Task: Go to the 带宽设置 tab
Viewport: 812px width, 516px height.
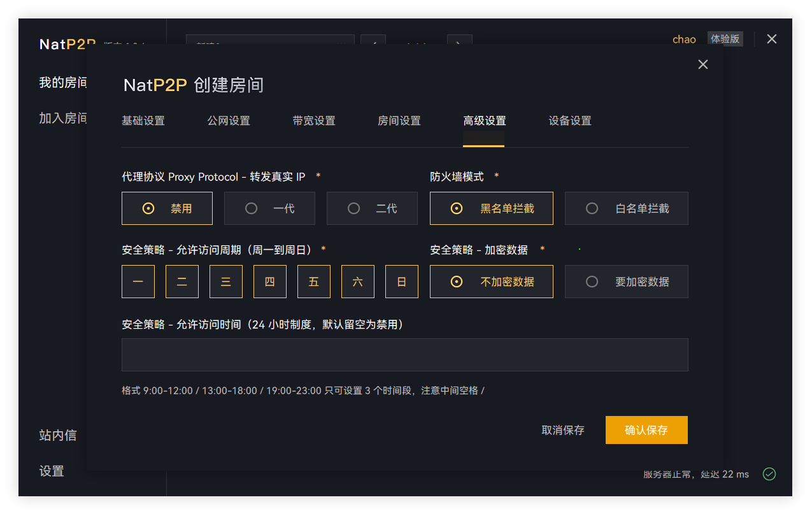Action: [314, 121]
